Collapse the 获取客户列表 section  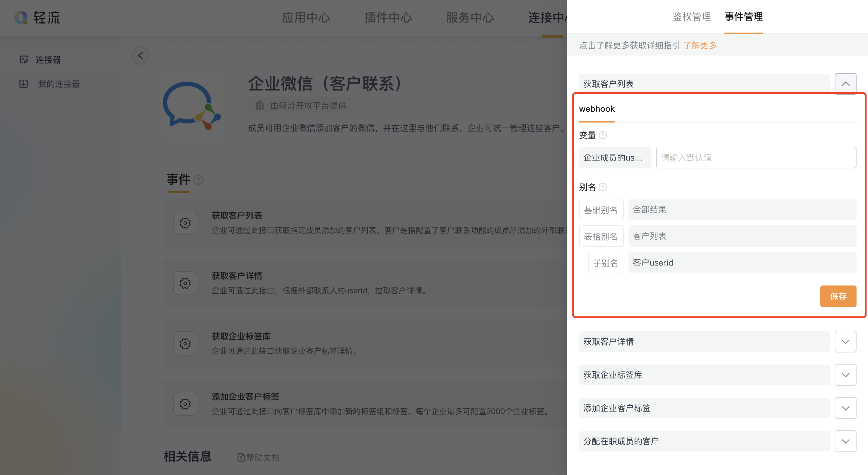pyautogui.click(x=845, y=84)
